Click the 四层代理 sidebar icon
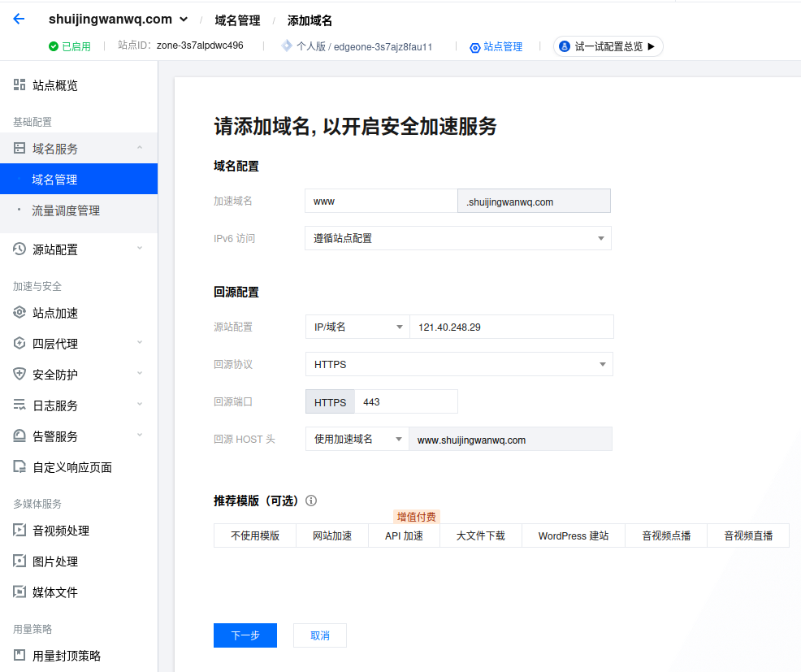The image size is (801, 672). tap(19, 343)
